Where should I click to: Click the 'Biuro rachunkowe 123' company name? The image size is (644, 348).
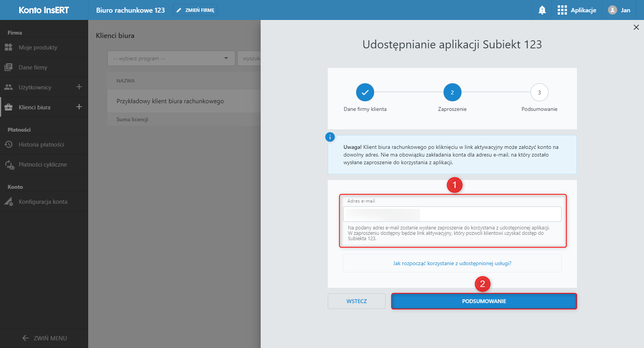click(130, 10)
